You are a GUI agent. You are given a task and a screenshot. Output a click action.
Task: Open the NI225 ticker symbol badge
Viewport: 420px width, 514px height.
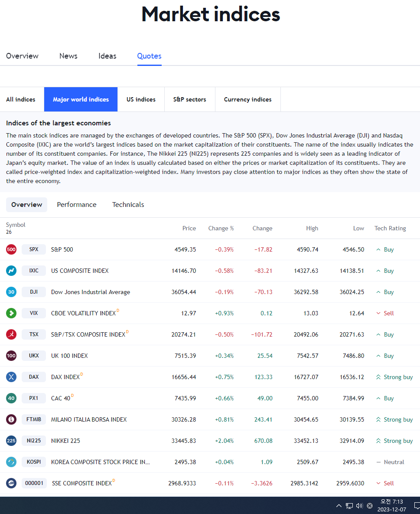coord(34,441)
